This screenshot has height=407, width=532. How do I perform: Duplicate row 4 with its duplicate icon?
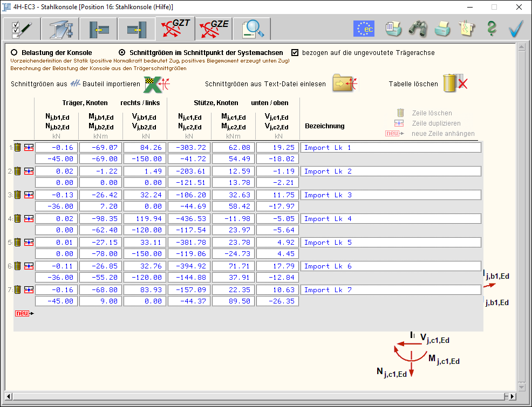pos(29,219)
